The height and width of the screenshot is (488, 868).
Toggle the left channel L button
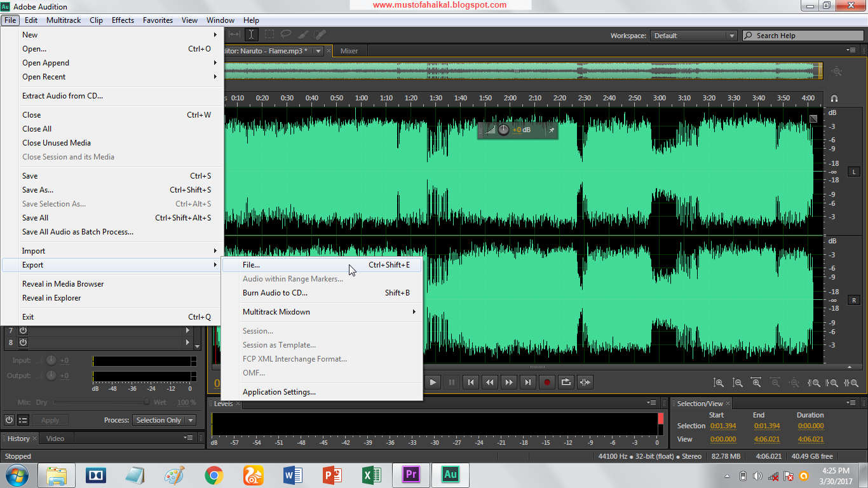point(854,172)
